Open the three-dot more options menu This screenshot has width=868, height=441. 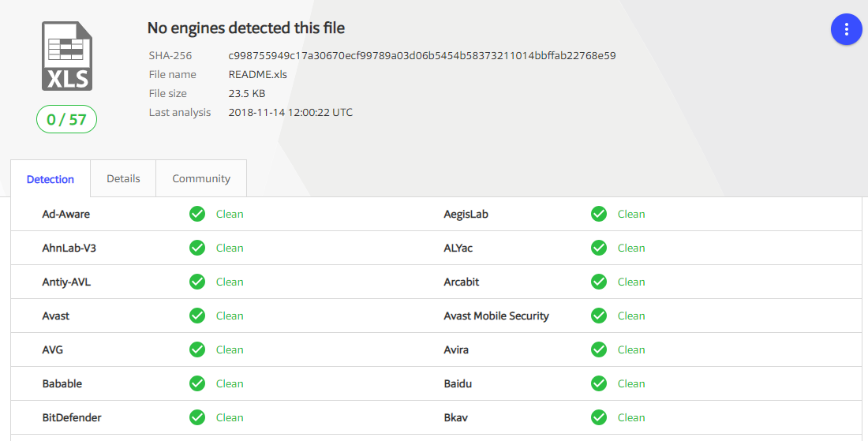coord(846,29)
